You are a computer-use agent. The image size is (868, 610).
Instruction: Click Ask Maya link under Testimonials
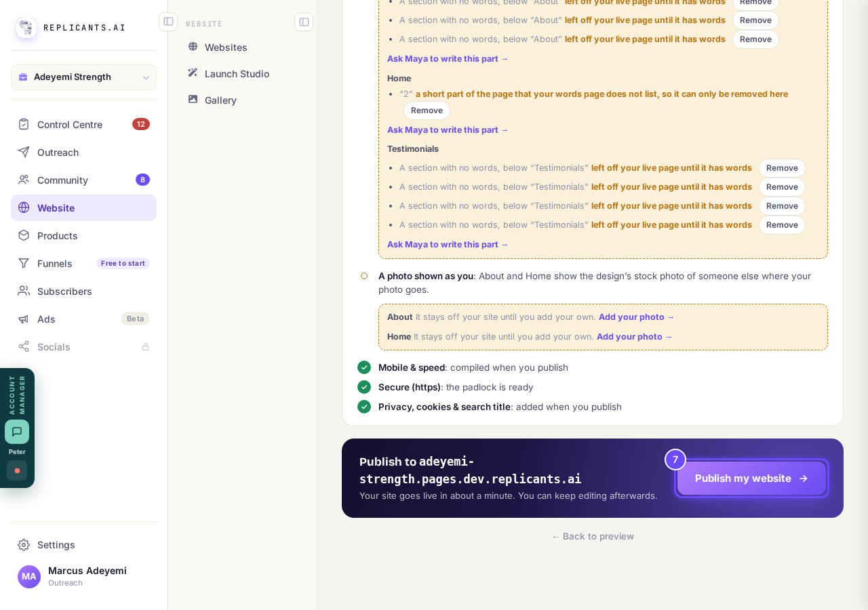pyautogui.click(x=448, y=244)
